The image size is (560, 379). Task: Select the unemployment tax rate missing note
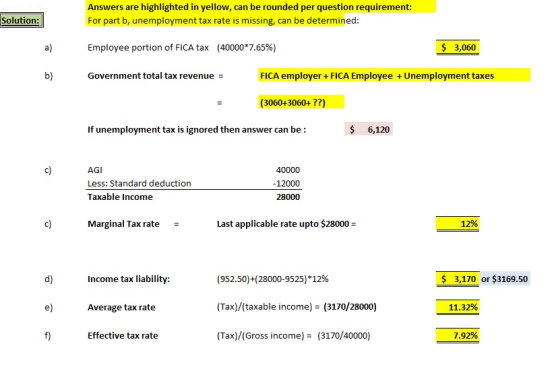[223, 21]
